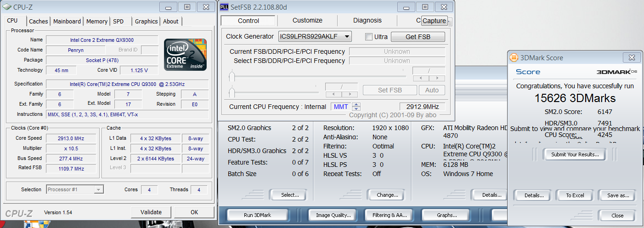Click the Select FSB Frequency Unknown field
This screenshot has width=644, height=228.
coord(397,61)
